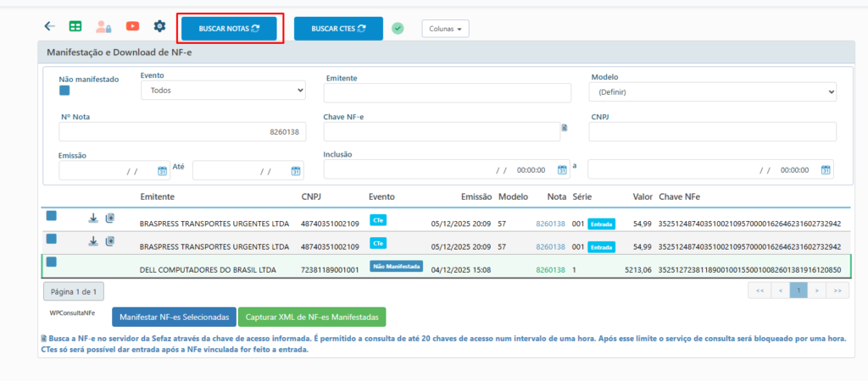The height and width of the screenshot is (381, 868).
Task: Open the settings gear icon
Action: pyautogui.click(x=159, y=26)
